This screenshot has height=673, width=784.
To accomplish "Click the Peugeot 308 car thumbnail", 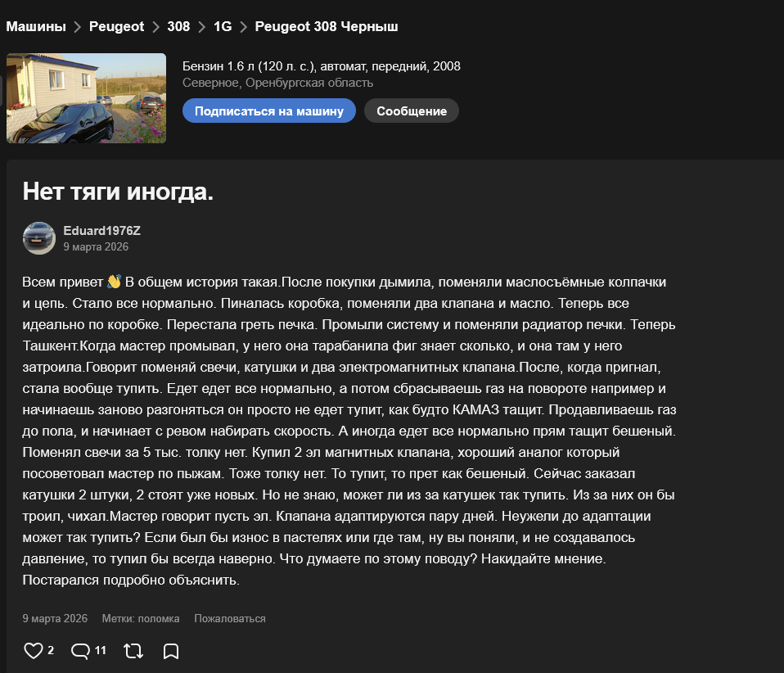I will 86,98.
